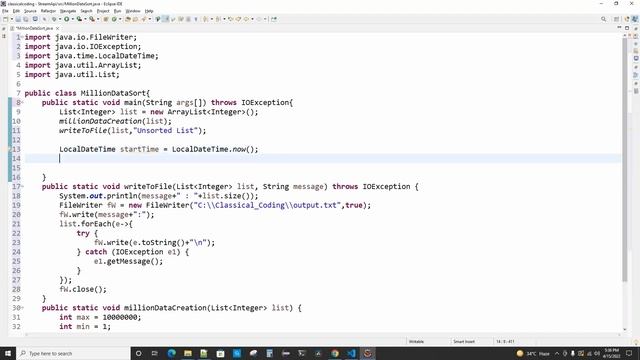Open File Explorer from the taskbar
The height and width of the screenshot is (360, 640).
[188, 353]
